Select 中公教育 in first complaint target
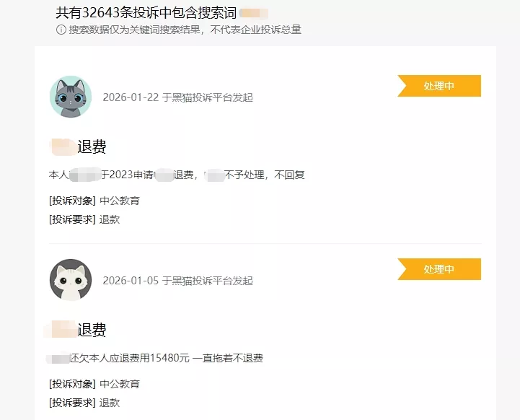This screenshot has width=520, height=420. pos(120,201)
